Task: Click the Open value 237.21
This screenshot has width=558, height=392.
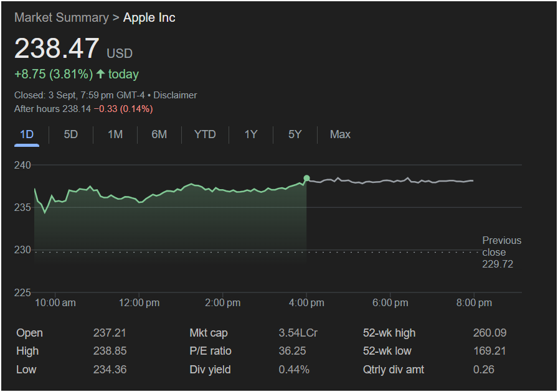Action: click(110, 333)
